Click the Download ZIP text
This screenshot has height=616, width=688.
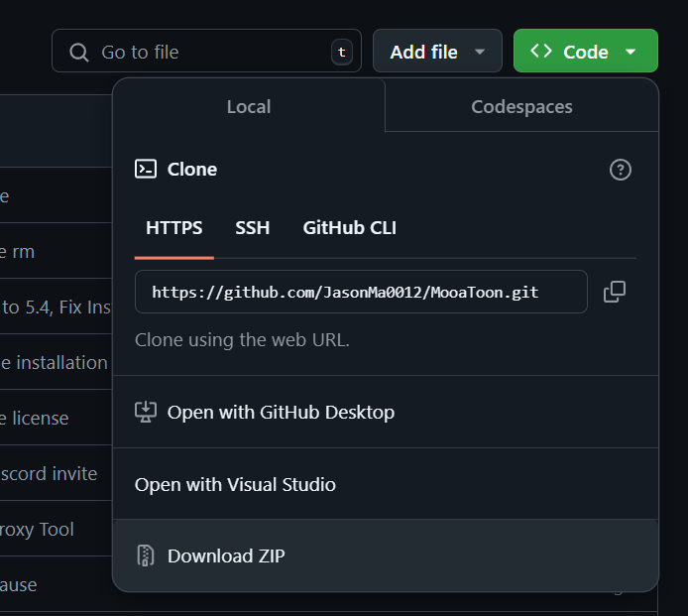(x=226, y=555)
